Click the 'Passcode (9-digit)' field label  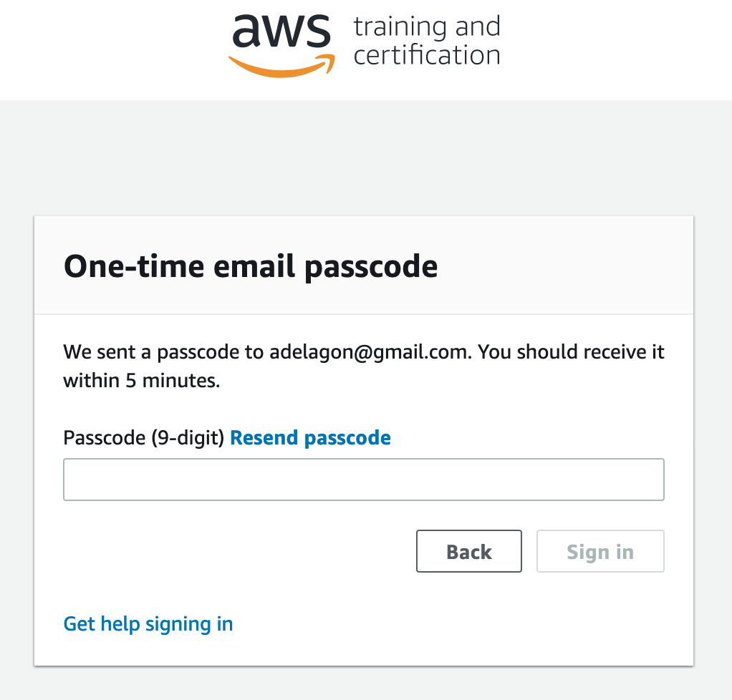click(x=144, y=438)
